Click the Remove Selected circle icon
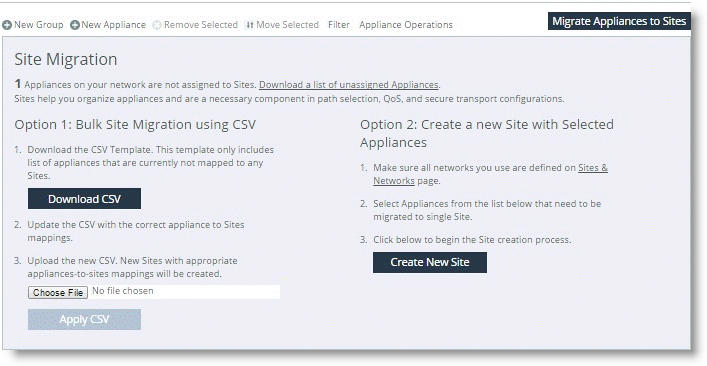 click(x=157, y=25)
